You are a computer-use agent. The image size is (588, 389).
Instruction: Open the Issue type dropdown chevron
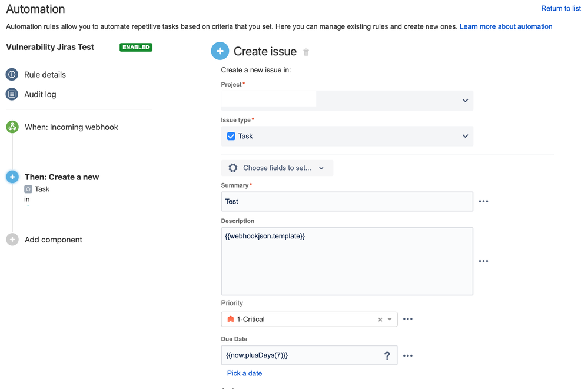click(465, 136)
